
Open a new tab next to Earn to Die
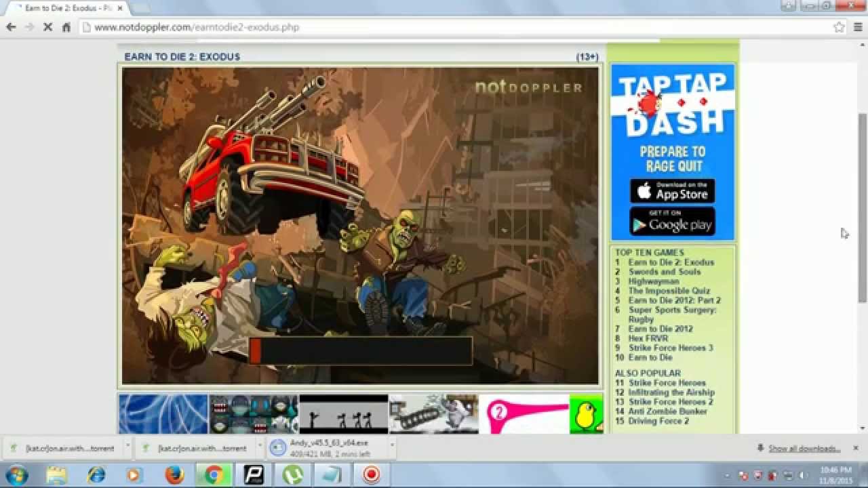[x=140, y=8]
